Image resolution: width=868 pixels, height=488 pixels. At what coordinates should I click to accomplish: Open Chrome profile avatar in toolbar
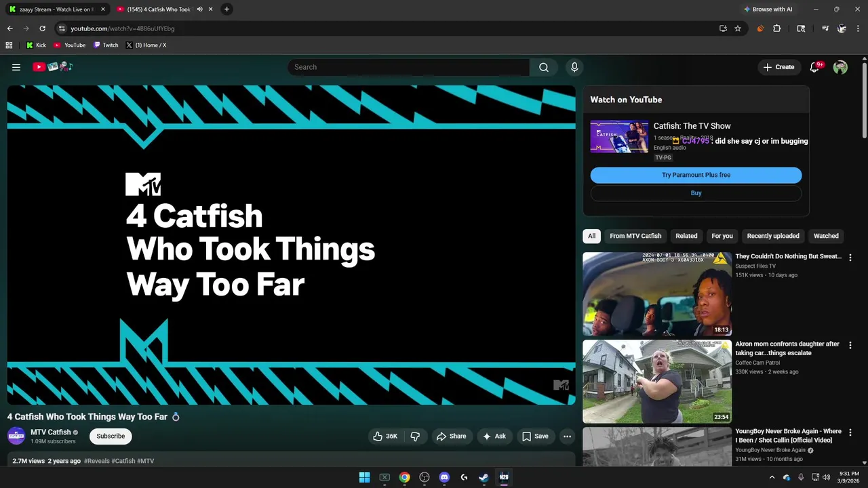coord(842,28)
